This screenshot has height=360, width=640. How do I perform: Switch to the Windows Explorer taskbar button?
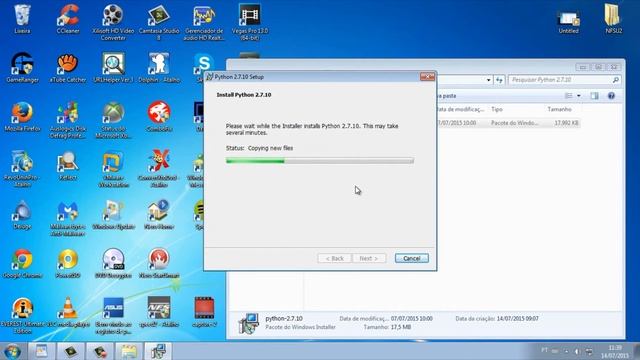click(129, 351)
